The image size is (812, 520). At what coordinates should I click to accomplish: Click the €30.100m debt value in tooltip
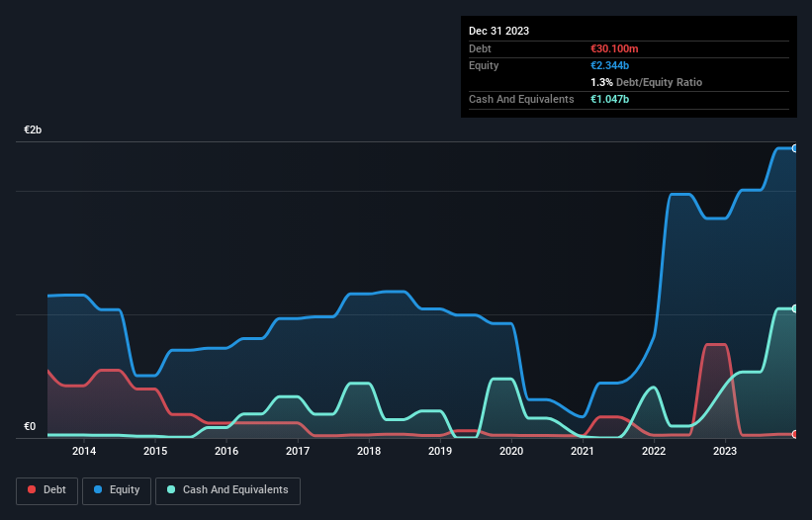coord(614,48)
